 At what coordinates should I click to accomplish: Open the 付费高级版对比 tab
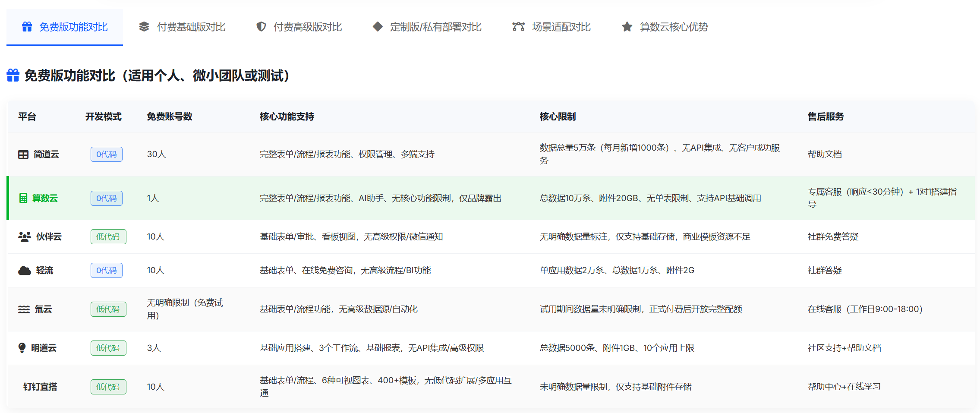[299, 27]
